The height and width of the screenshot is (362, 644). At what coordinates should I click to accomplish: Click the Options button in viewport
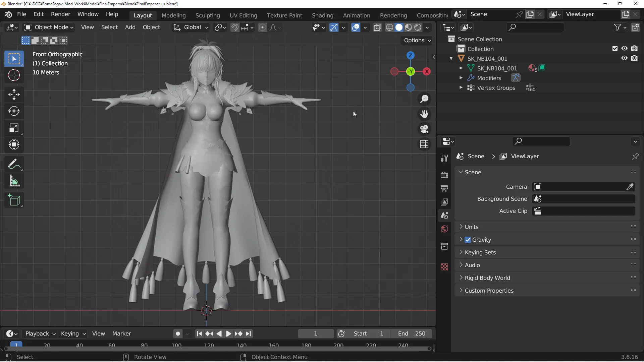click(417, 40)
